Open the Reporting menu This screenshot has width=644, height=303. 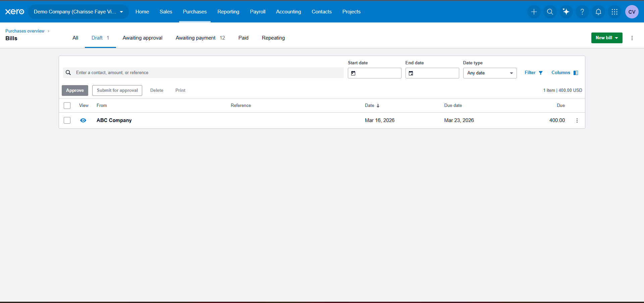coord(228,12)
